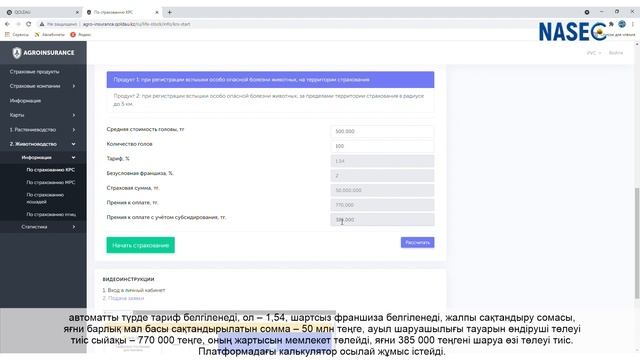Screen dimensions: 640x360
Task: Select 'По страхованию КРС' in sidebar
Action: tap(51, 170)
